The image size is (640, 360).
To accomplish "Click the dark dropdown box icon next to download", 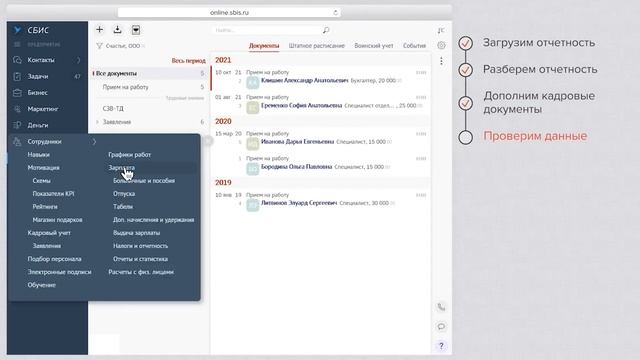I will 136,30.
